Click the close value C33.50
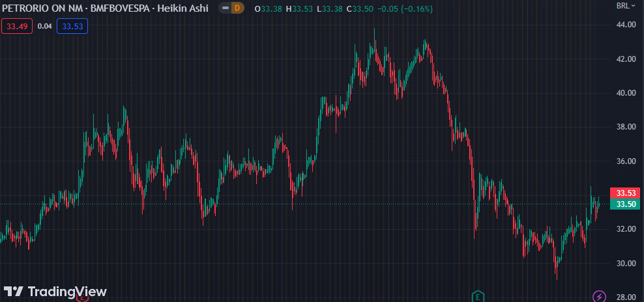 click(x=360, y=8)
